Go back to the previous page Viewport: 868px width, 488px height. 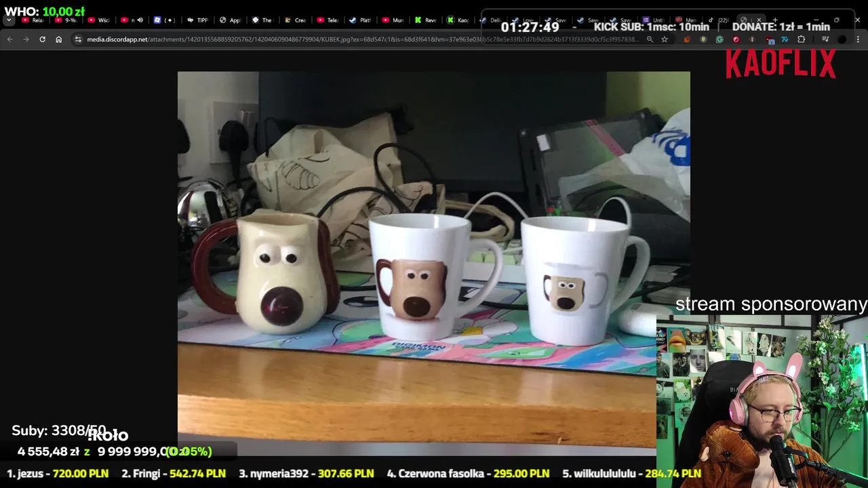tap(9, 39)
